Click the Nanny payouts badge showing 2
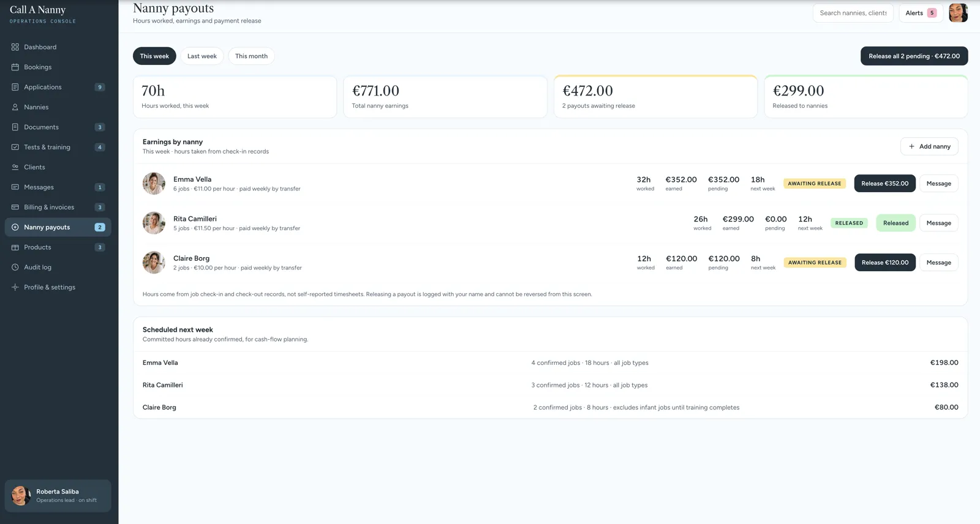Image resolution: width=980 pixels, height=524 pixels. (x=100, y=227)
